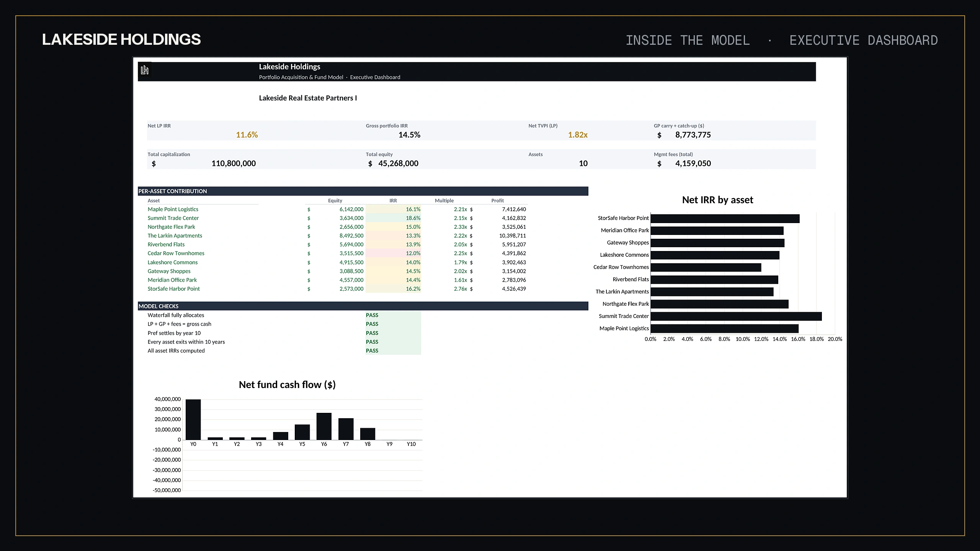Click PASS for All asset IRRs computed
This screenshot has height=551, width=980.
tap(372, 351)
